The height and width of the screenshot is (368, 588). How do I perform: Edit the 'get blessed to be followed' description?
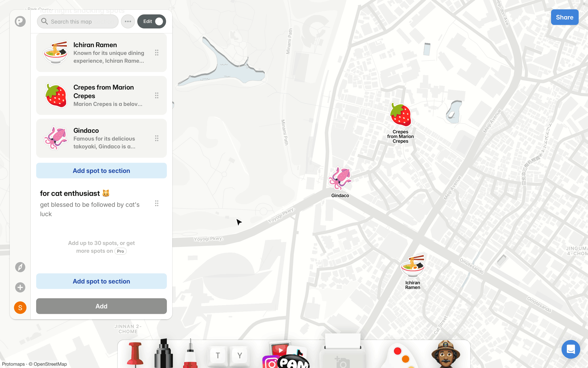tap(90, 209)
